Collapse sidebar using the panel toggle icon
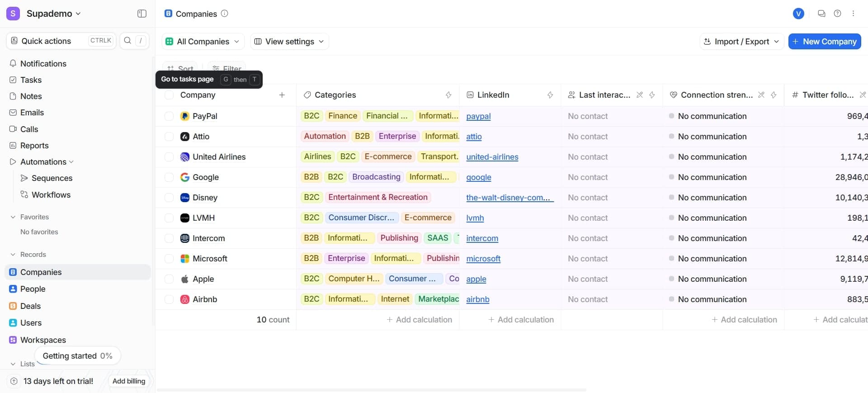This screenshot has height=393, width=868. (x=142, y=14)
